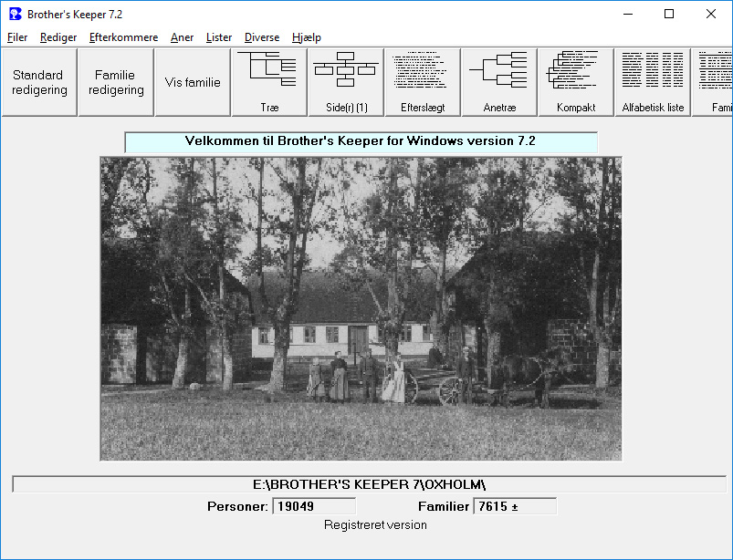
Task: Open the Hjælp menu
Action: pos(306,37)
